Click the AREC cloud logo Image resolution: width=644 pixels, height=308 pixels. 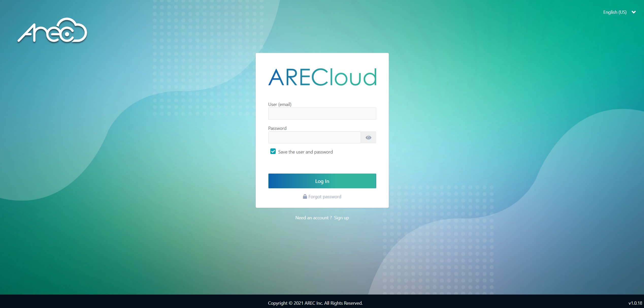tap(53, 30)
